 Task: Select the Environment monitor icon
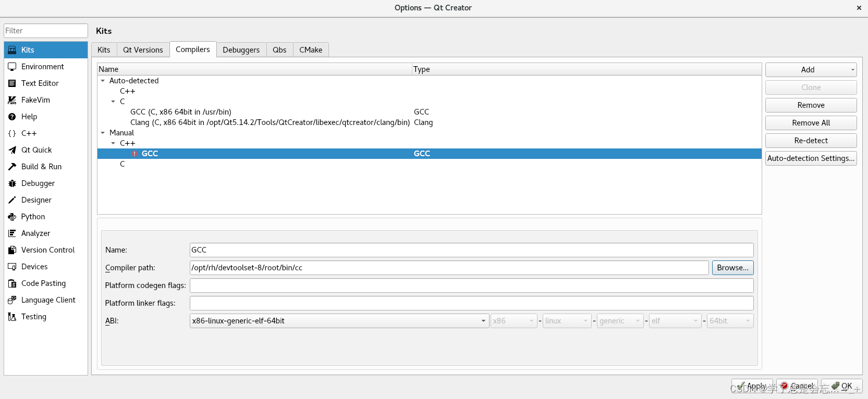12,67
